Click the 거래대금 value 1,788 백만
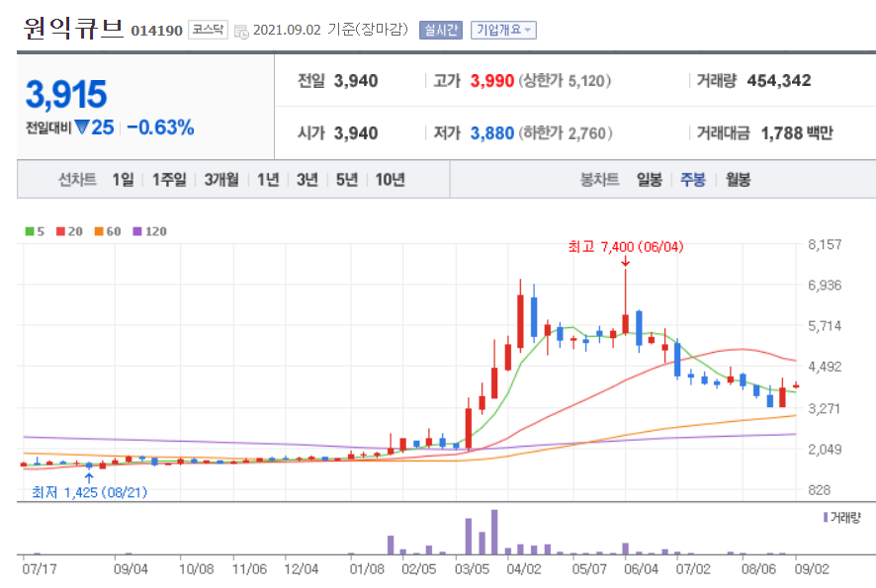 point(797,133)
